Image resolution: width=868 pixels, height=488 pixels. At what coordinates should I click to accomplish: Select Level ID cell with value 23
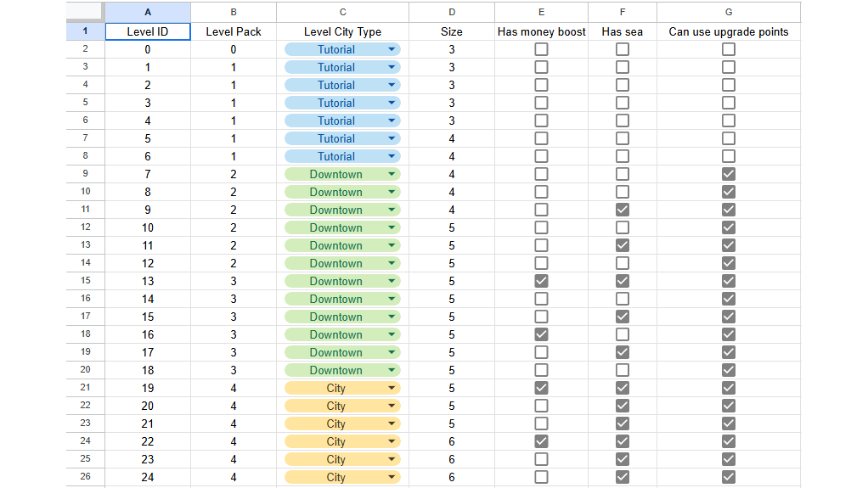coord(148,459)
